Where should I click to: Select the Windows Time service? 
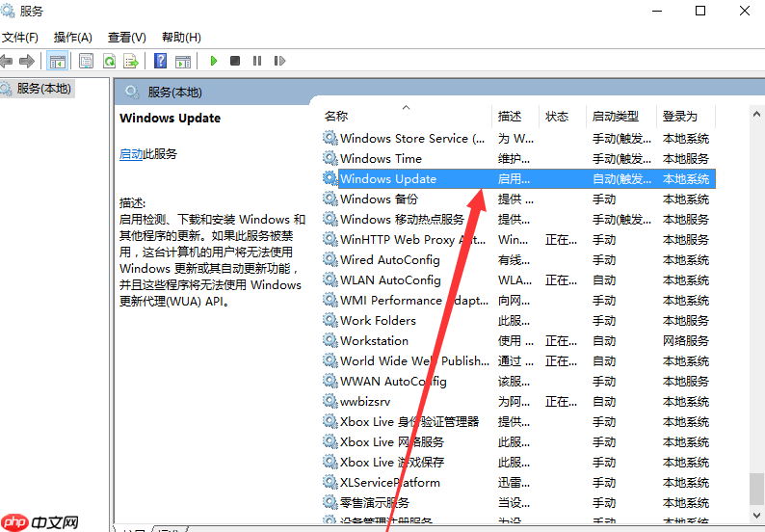click(518, 159)
